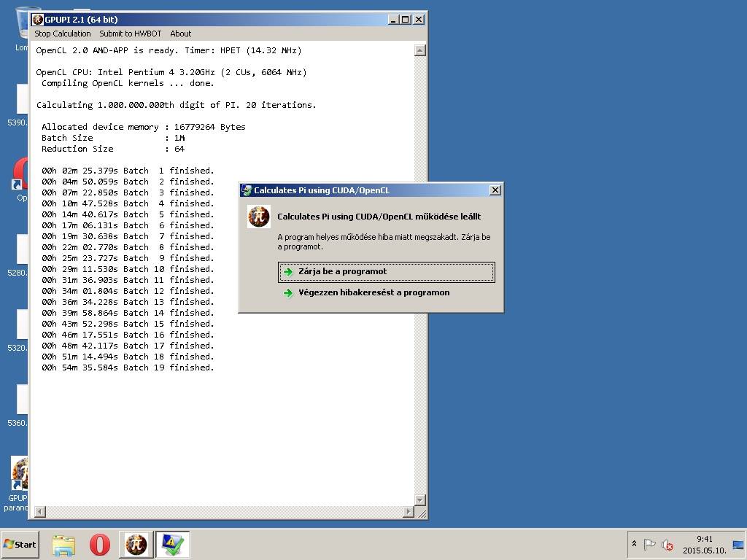747x560 pixels.
Task: Switch to GPUPI taskbar button
Action: click(x=136, y=545)
